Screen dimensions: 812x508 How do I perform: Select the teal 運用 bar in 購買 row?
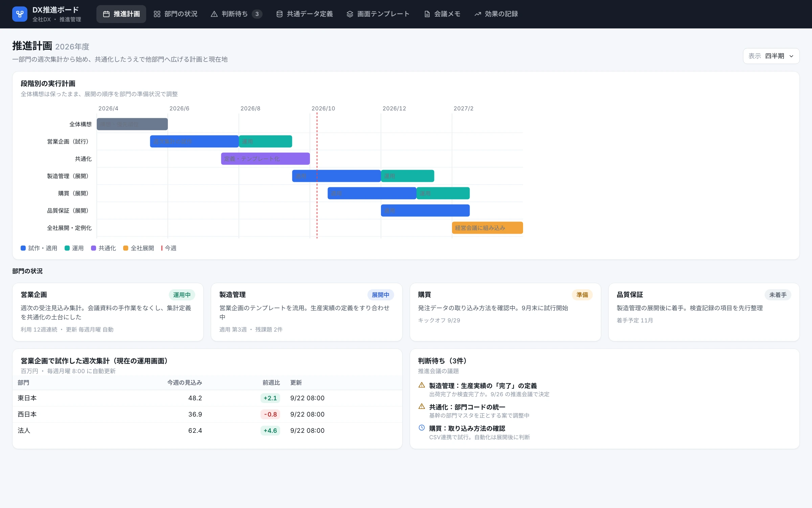point(443,193)
